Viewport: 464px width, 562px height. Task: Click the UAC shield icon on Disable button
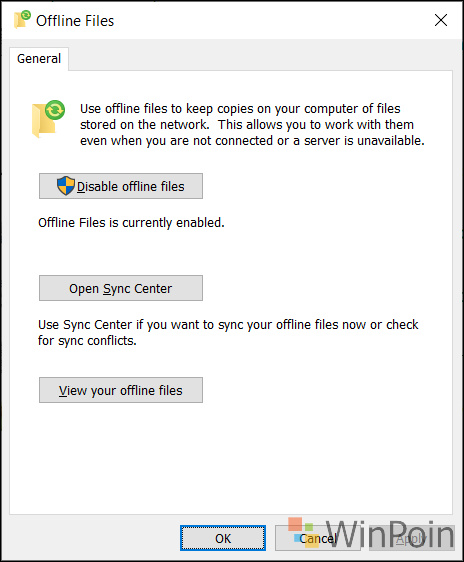[66, 186]
